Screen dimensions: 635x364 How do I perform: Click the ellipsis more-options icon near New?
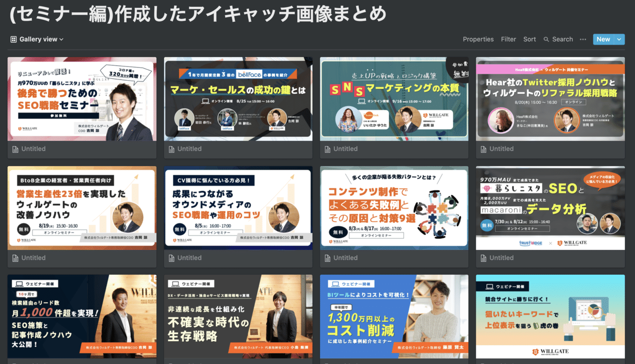[582, 39]
